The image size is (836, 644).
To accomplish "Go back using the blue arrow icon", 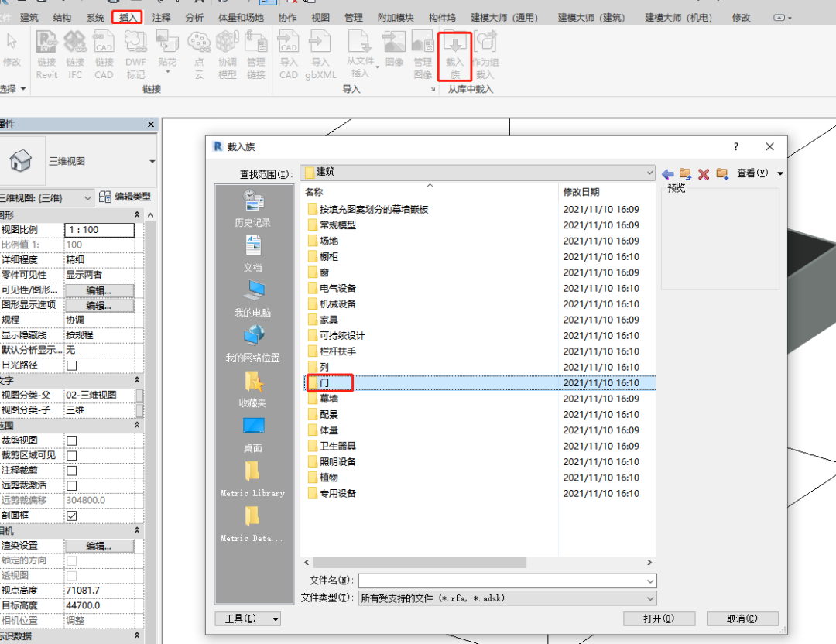I will (667, 174).
